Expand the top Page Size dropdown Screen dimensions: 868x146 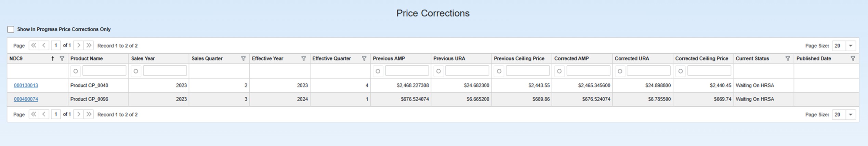[x=851, y=46]
